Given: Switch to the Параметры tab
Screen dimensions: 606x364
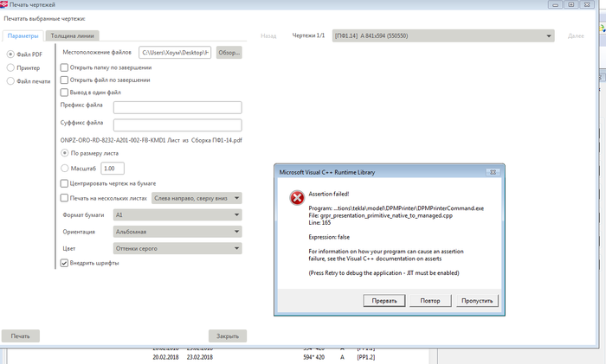Looking at the screenshot, I should click(x=23, y=36).
